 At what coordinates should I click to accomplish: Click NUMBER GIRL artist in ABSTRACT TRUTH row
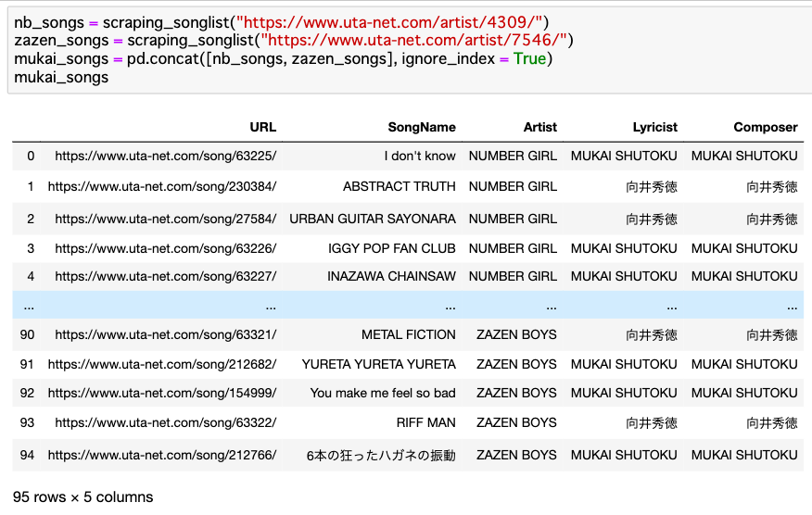pyautogui.click(x=513, y=186)
